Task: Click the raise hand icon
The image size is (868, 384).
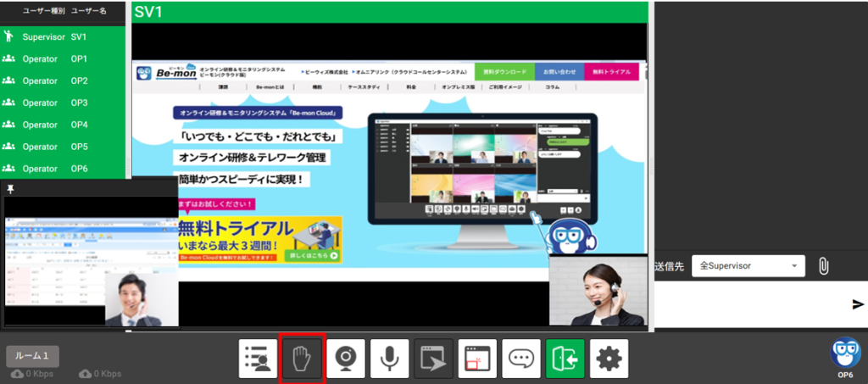Action: tap(303, 359)
